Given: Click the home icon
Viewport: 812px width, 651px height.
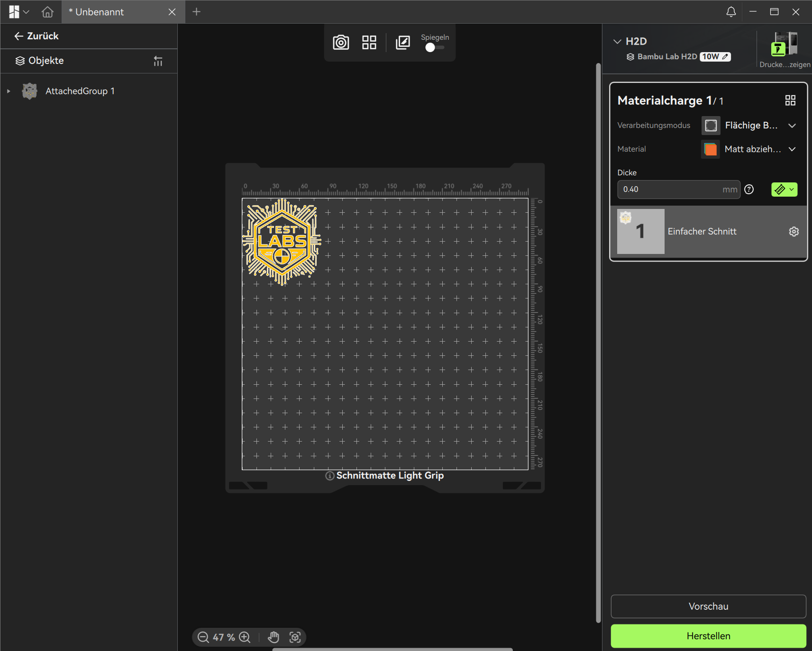Looking at the screenshot, I should [x=47, y=12].
